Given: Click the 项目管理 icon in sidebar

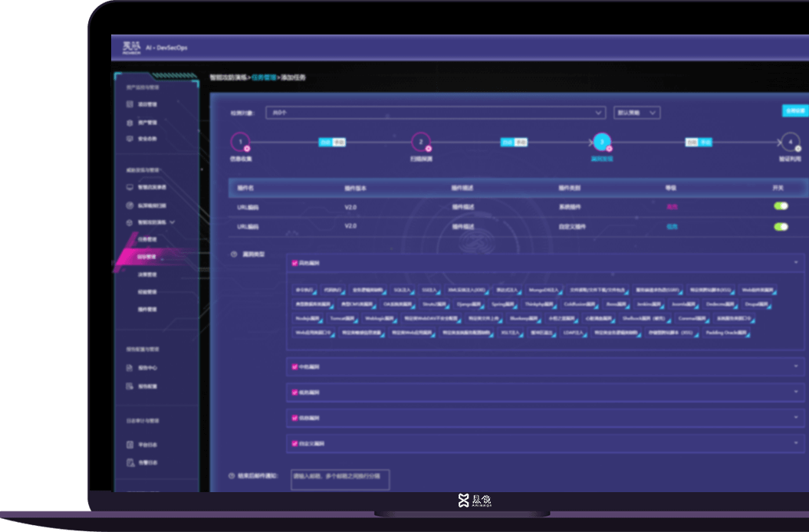Looking at the screenshot, I should [130, 103].
